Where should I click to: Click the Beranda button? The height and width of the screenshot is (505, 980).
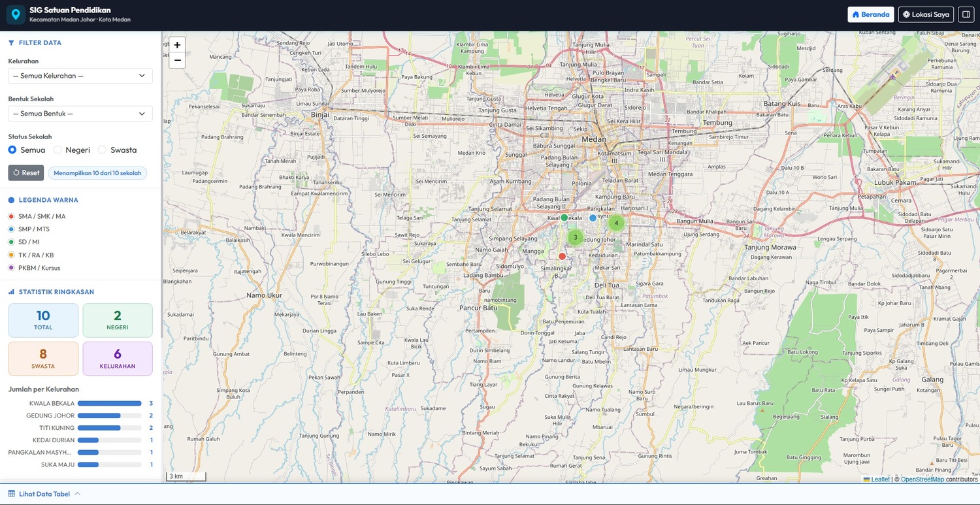coord(871,14)
